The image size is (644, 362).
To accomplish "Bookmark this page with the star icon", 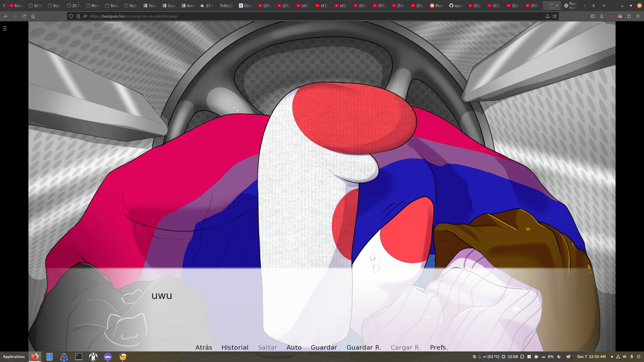I will point(555,16).
